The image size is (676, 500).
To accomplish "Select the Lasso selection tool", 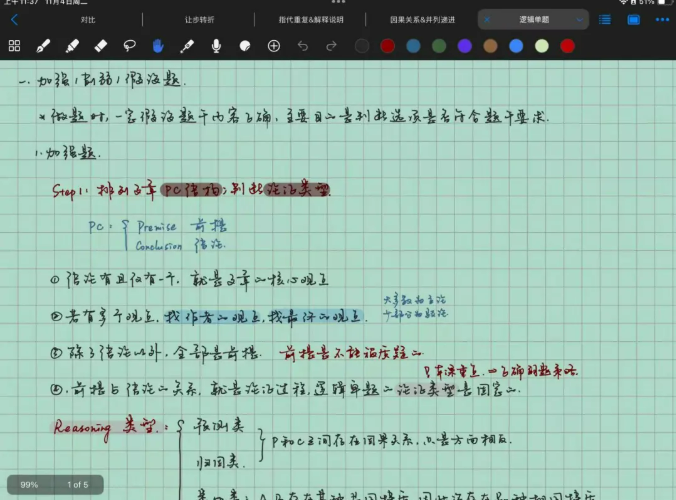I will coord(129,46).
